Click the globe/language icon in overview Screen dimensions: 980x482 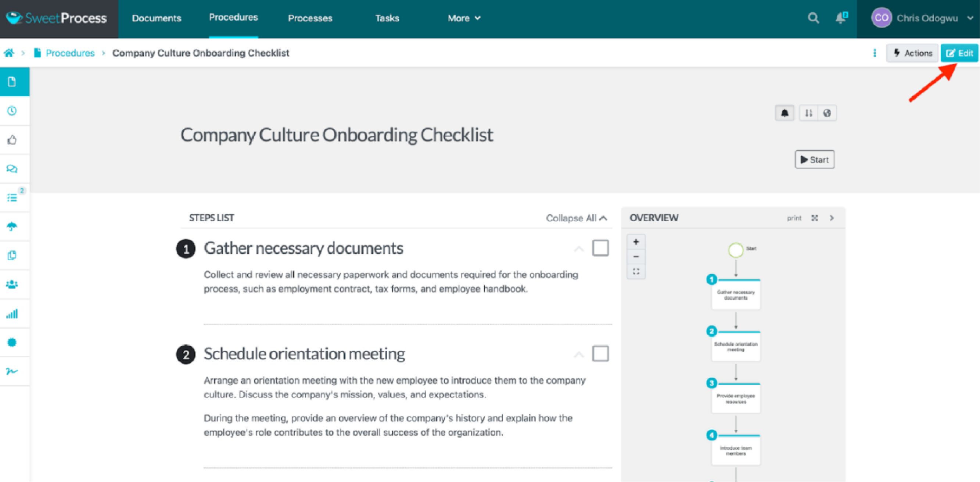point(826,113)
